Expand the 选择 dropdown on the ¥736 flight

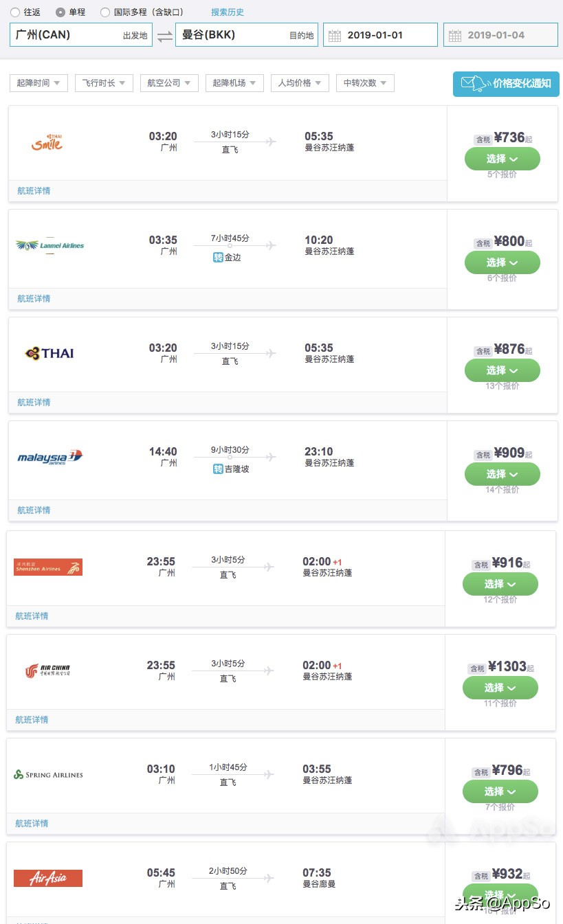pyautogui.click(x=500, y=159)
